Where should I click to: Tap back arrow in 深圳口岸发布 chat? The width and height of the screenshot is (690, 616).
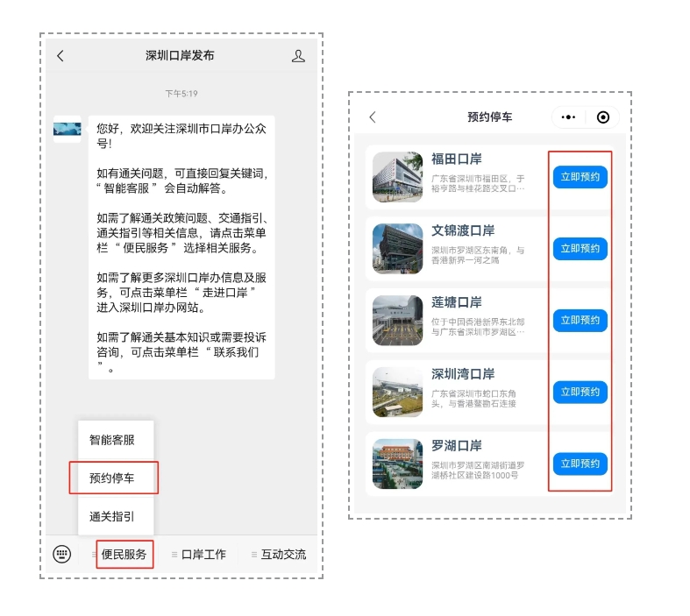pyautogui.click(x=60, y=56)
